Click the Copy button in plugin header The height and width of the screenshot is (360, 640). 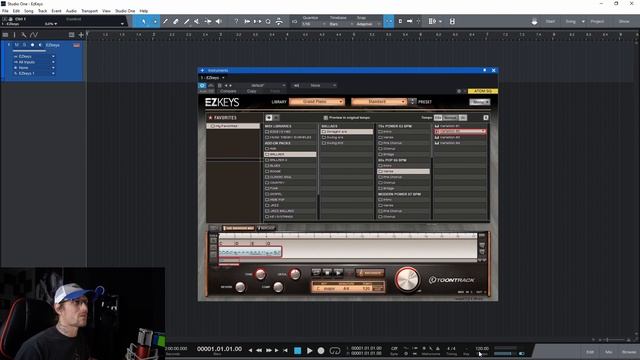pos(251,91)
